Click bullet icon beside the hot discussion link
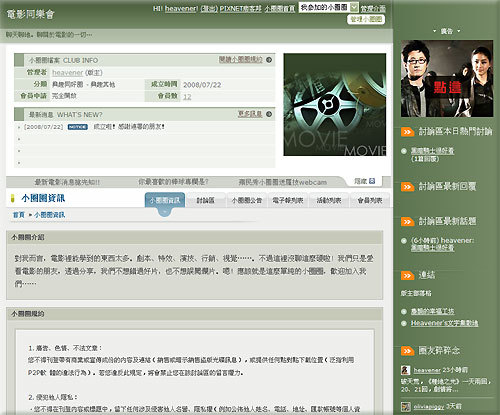This screenshot has width=500, height=415. [404, 151]
